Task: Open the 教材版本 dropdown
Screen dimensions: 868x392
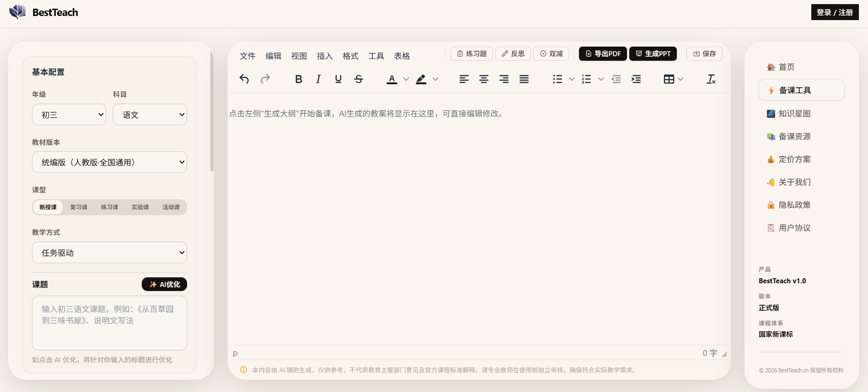Action: [x=109, y=162]
